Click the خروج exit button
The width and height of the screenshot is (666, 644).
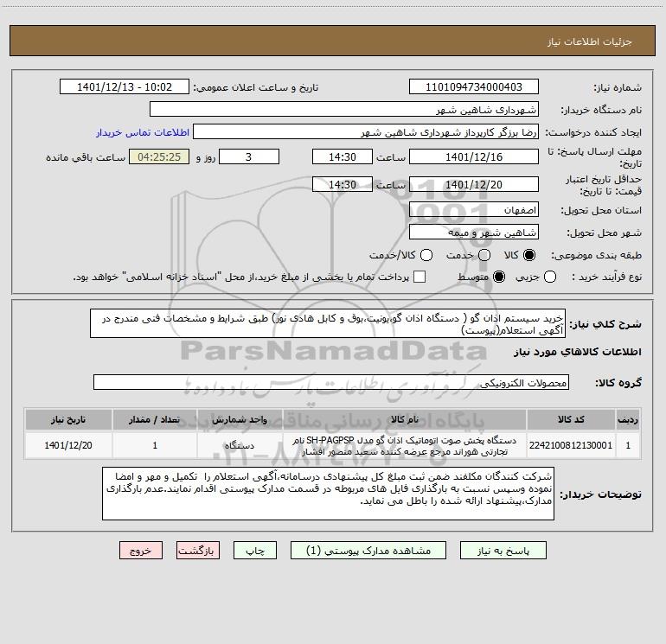141,550
